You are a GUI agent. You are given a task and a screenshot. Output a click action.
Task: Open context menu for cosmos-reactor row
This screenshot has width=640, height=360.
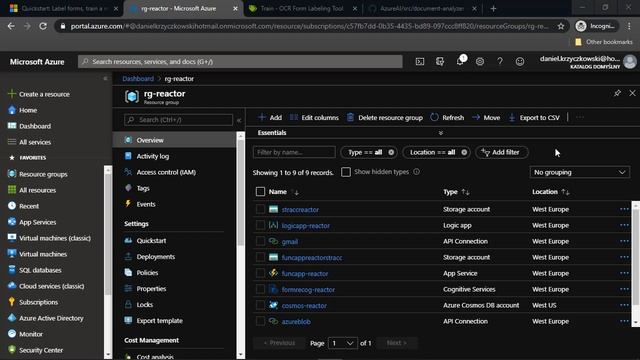[624, 305]
